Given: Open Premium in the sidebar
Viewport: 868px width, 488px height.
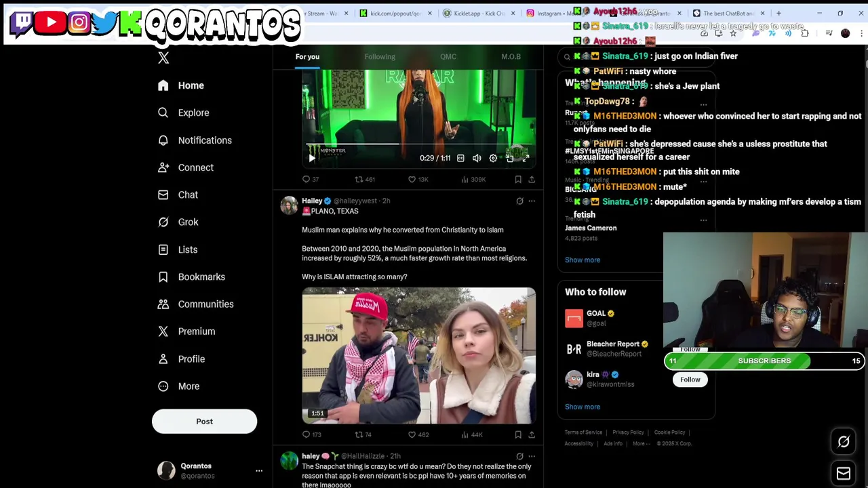Looking at the screenshot, I should coord(186,331).
